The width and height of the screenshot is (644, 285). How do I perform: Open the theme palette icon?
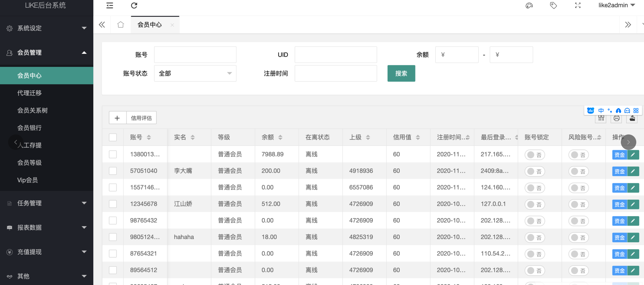click(529, 5)
